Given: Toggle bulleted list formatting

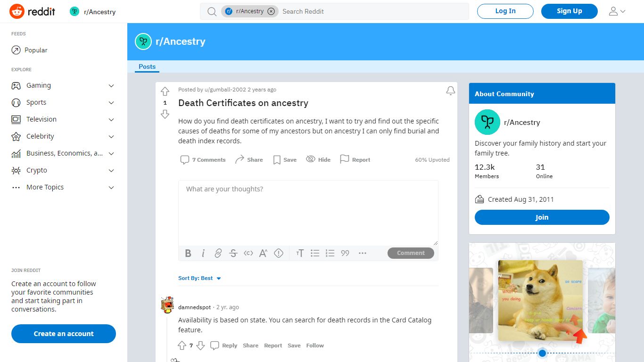Looking at the screenshot, I should pyautogui.click(x=315, y=253).
